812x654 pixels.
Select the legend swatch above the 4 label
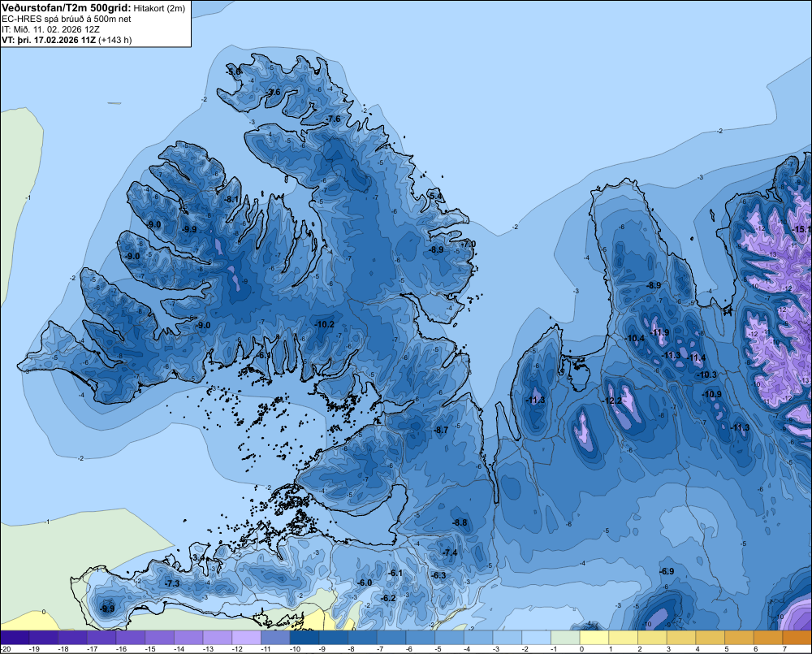(x=710, y=637)
